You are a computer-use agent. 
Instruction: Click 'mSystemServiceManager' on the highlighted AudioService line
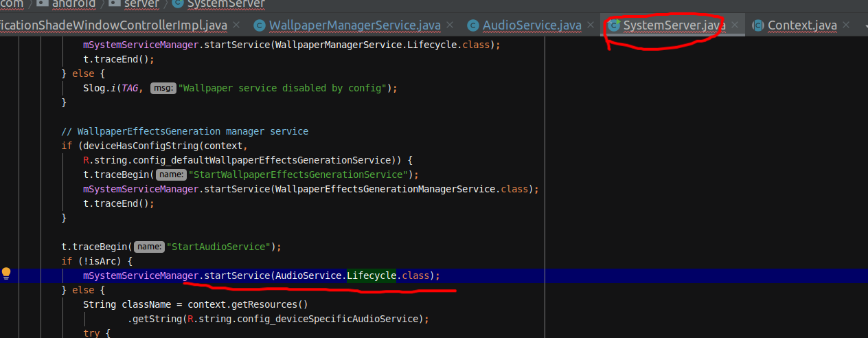coord(141,275)
